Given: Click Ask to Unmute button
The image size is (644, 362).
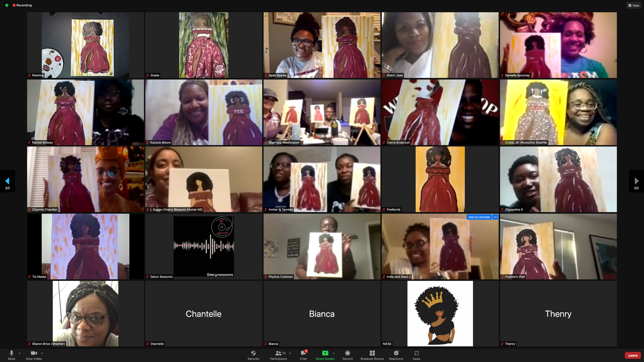Looking at the screenshot, I should pyautogui.click(x=479, y=217).
